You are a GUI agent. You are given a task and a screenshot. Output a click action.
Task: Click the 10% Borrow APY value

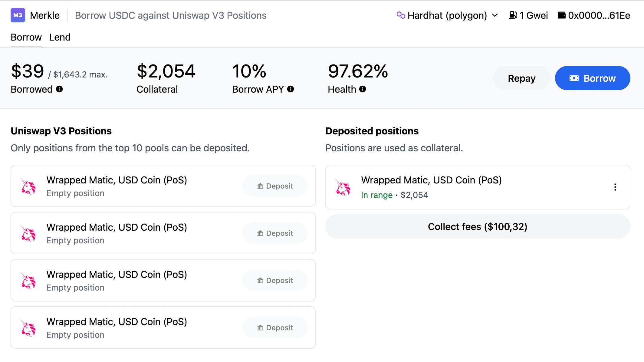249,71
